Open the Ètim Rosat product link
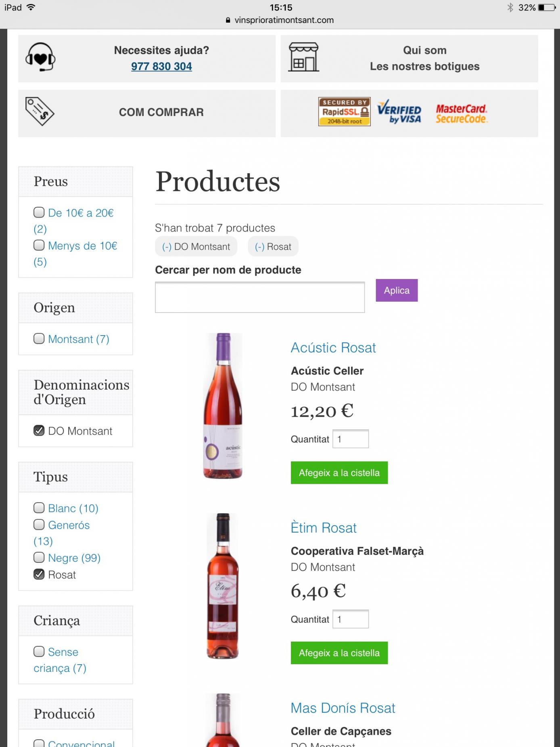Viewport: 560px width, 747px height. [x=324, y=528]
